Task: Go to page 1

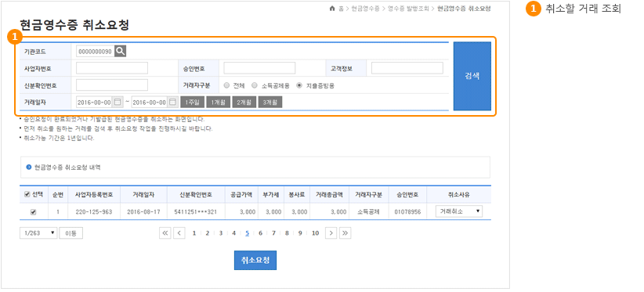Action: point(194,233)
